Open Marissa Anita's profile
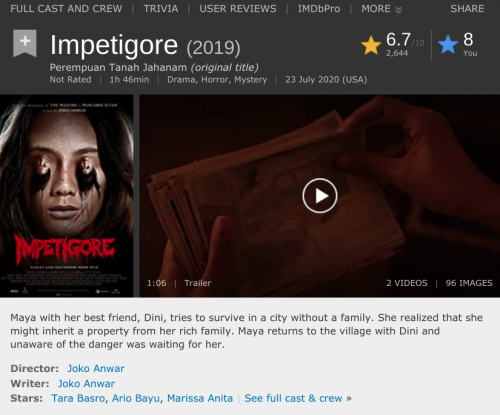The image size is (500, 415). 200,398
